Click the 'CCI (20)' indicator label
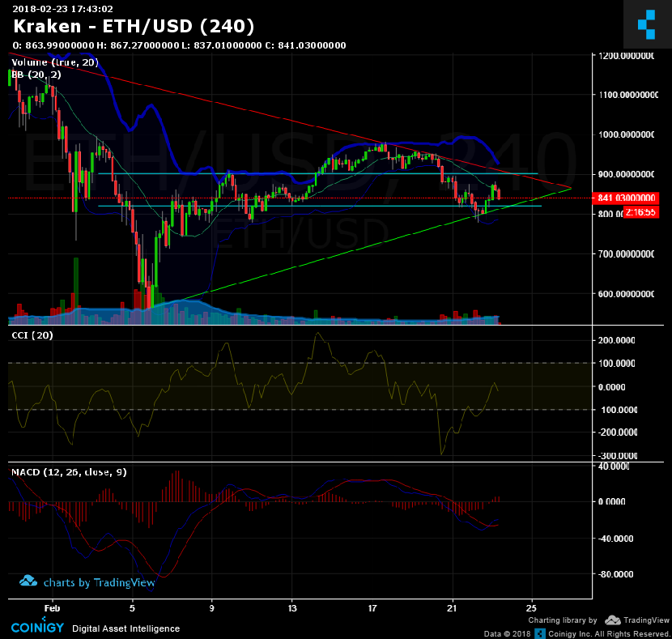The height and width of the screenshot is (639, 672). pyautogui.click(x=32, y=335)
